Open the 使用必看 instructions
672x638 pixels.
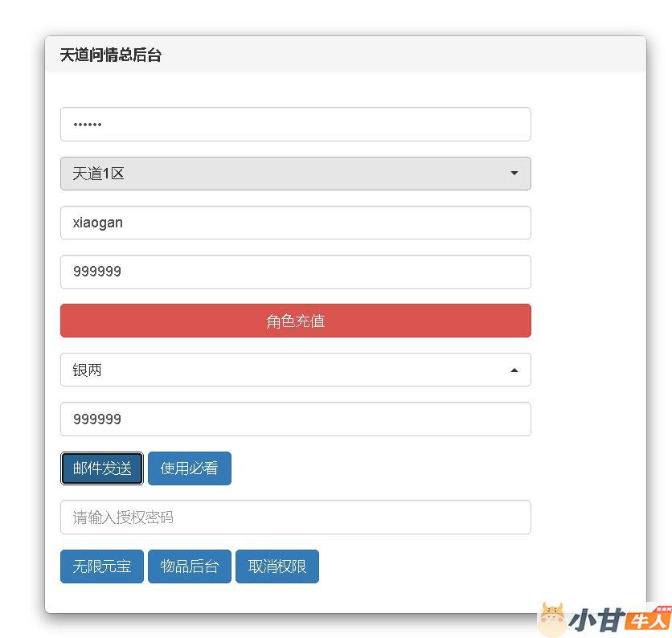coord(189,468)
